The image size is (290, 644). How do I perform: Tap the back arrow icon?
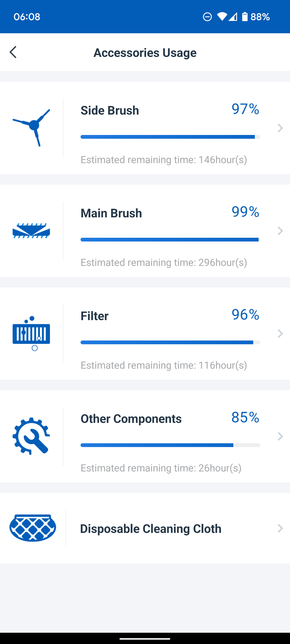(x=13, y=52)
